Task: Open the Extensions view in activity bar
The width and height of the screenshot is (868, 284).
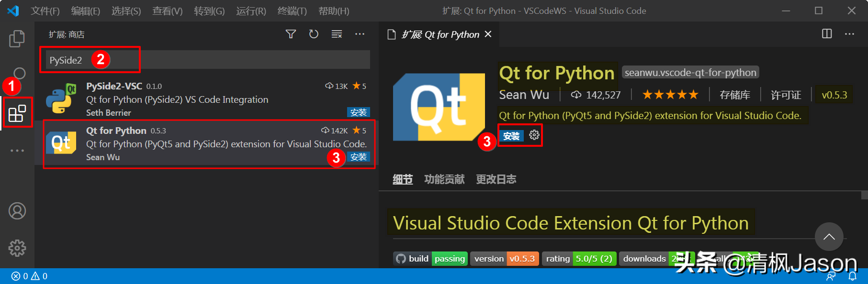Action: pyautogui.click(x=17, y=113)
